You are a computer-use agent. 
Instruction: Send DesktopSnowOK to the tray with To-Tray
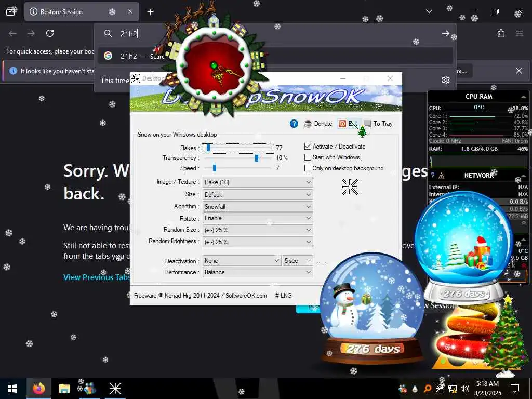[378, 124]
